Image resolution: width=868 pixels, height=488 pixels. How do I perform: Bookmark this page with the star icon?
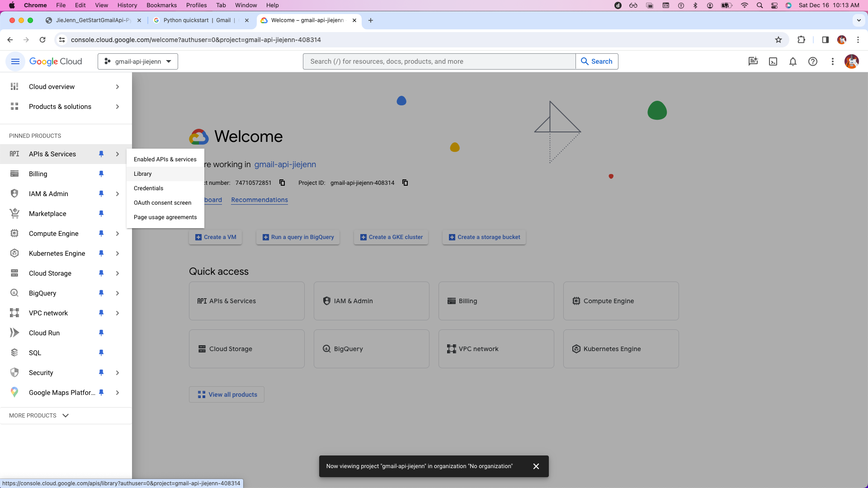778,40
